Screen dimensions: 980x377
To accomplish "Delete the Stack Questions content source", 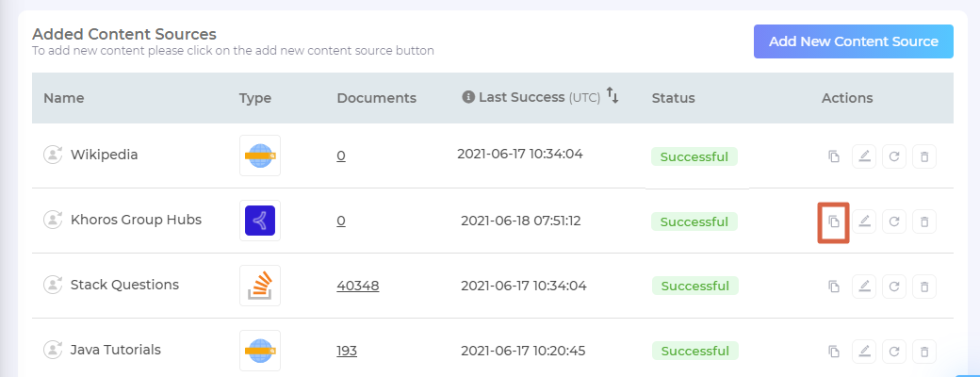I will 924,286.
